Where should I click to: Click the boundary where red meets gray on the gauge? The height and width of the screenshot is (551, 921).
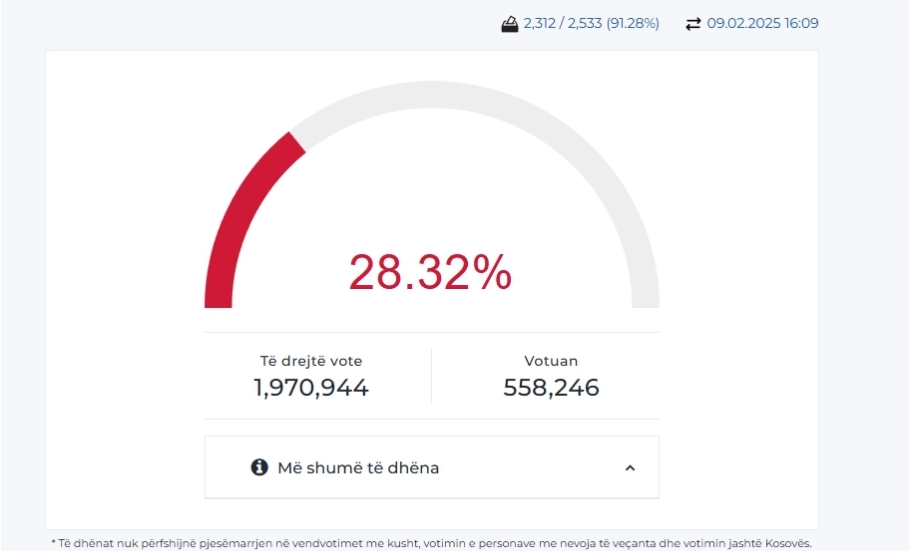[x=297, y=143]
